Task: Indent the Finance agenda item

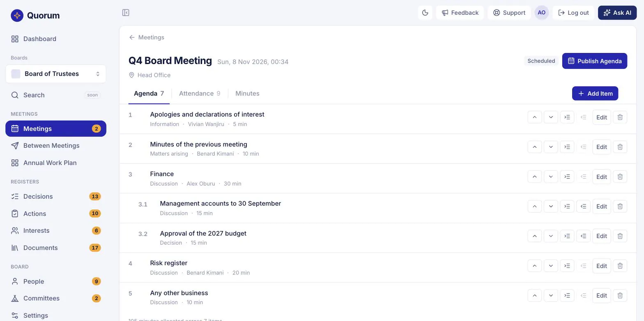Action: click(567, 177)
